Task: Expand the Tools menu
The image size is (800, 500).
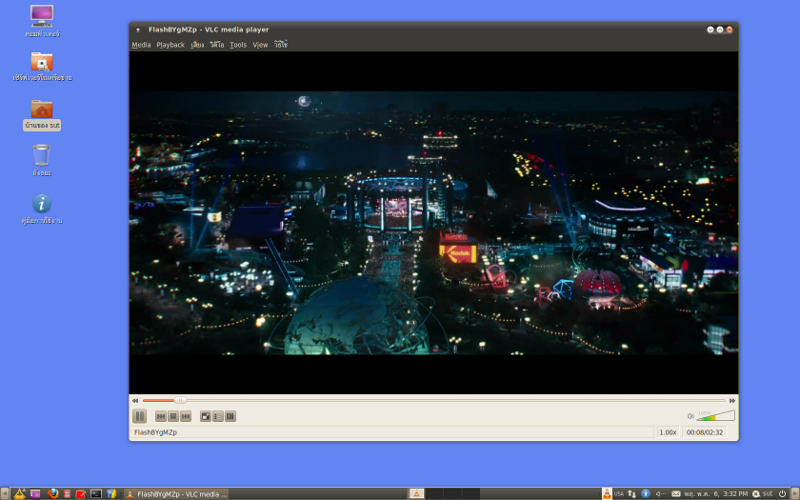Action: pos(238,45)
